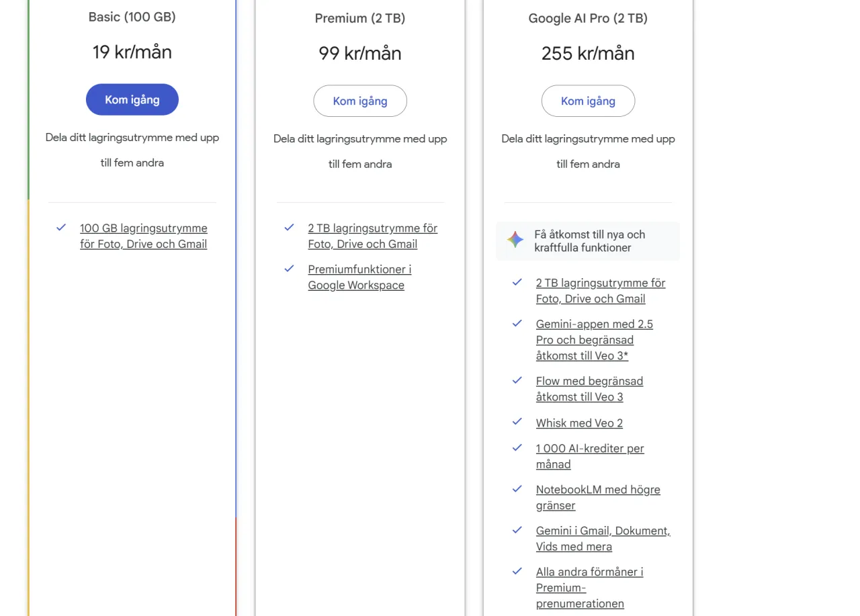The image size is (860, 616).
Task: Click Kom igång button under Premium plan
Action: pos(360,101)
